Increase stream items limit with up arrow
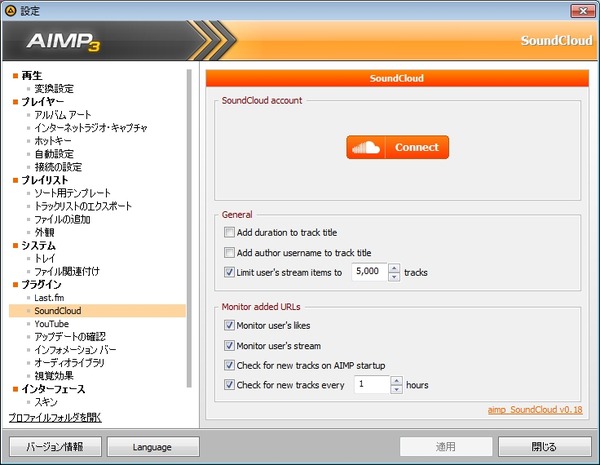 394,268
